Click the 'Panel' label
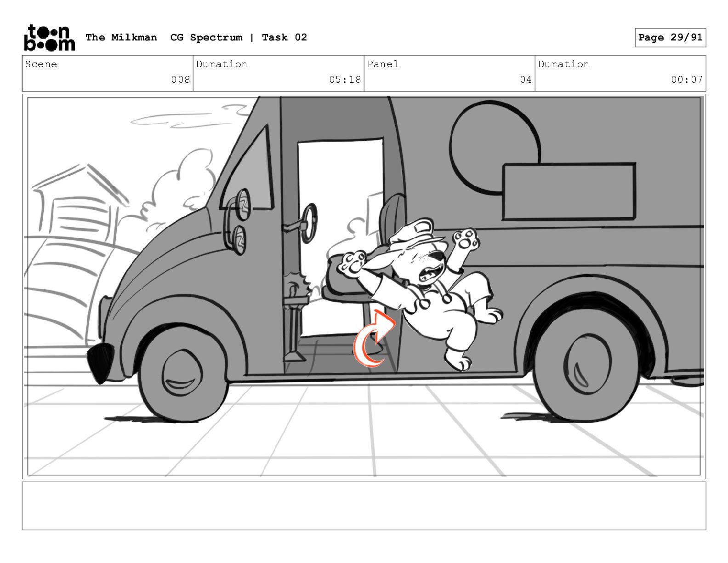This screenshot has height=563, width=728. pyautogui.click(x=383, y=64)
